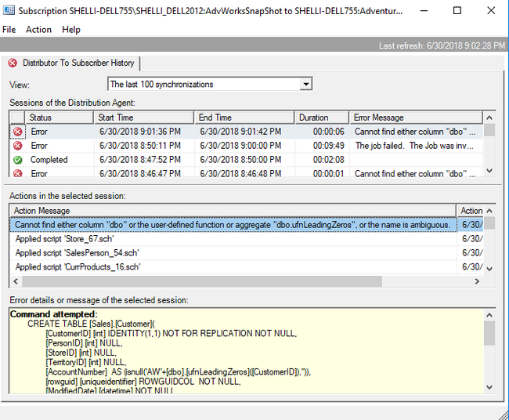Click the Last refresh timestamp
Viewport: 509px width, 420px height.
point(442,45)
